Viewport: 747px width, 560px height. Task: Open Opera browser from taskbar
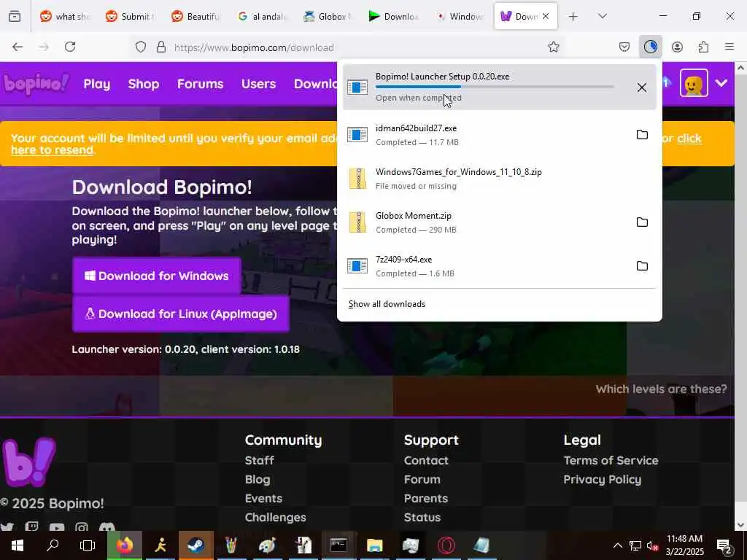coord(446,545)
